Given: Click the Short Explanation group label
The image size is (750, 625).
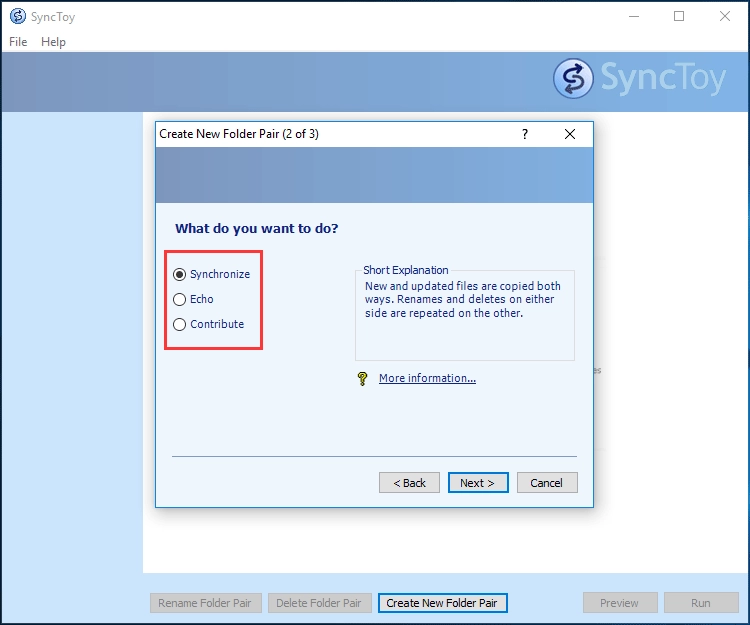Looking at the screenshot, I should click(x=406, y=270).
